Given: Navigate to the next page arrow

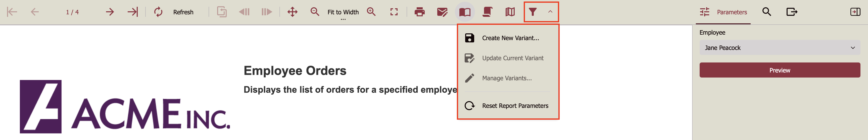Looking at the screenshot, I should pos(110,12).
